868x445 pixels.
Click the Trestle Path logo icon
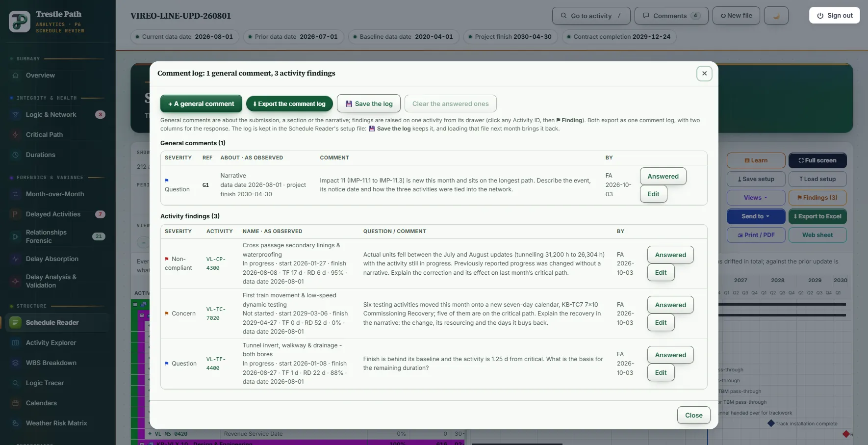point(20,22)
